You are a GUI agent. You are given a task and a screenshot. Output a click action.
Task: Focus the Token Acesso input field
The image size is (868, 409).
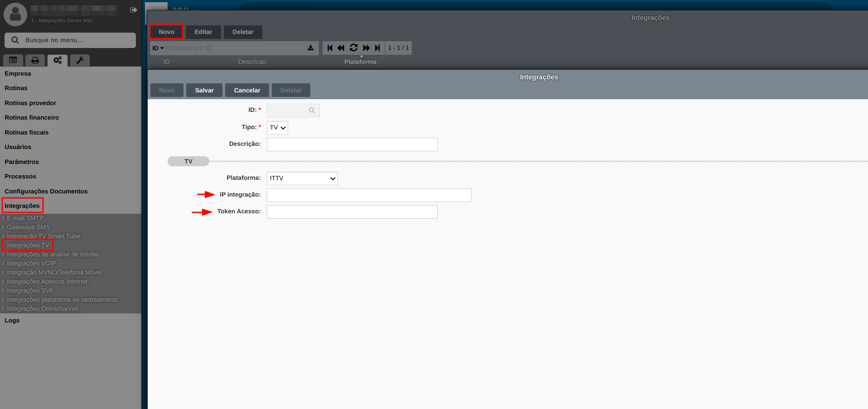(x=352, y=212)
